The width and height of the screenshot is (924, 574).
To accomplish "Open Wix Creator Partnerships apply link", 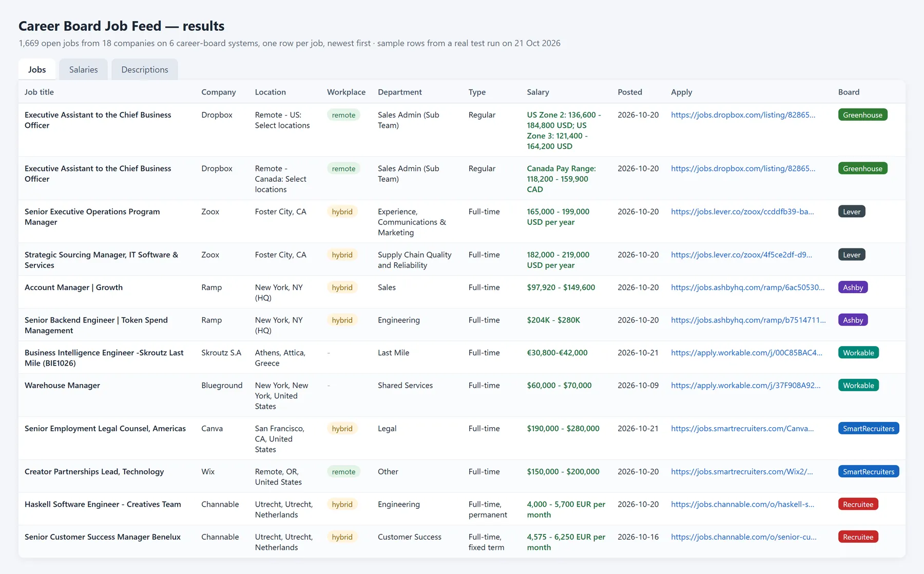I will coord(742,472).
